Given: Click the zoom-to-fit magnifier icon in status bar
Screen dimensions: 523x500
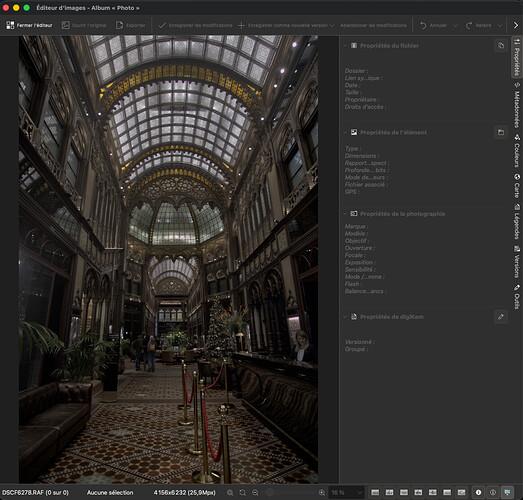Looking at the screenshot, I should pos(230,492).
